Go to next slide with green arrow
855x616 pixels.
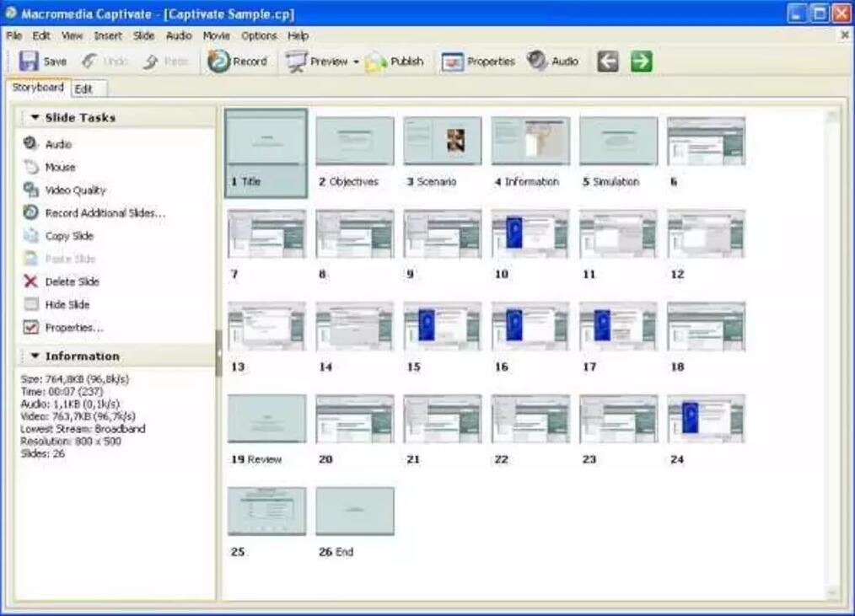pyautogui.click(x=641, y=61)
